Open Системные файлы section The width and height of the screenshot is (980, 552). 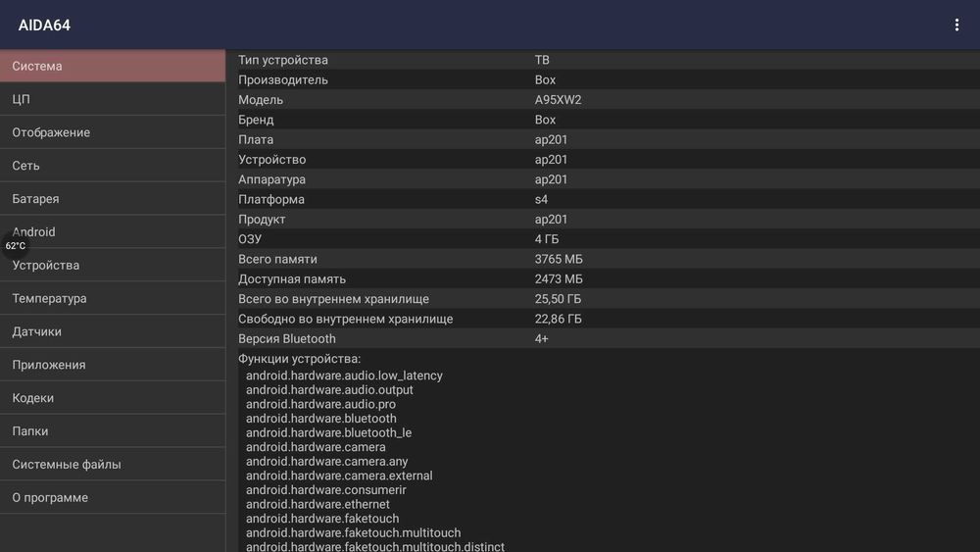[x=113, y=463]
